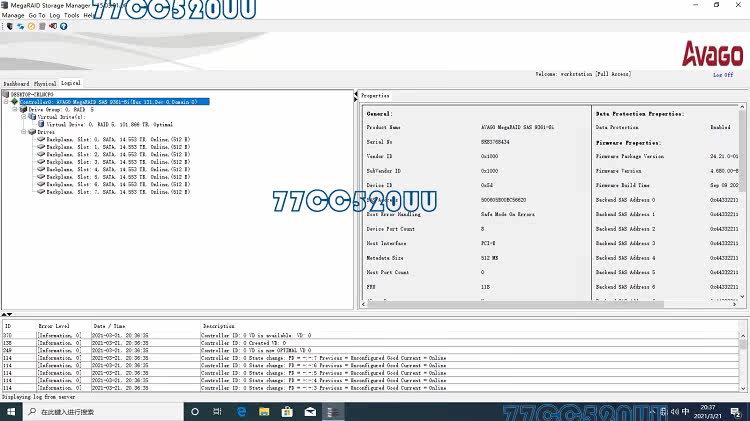750x421 pixels.
Task: Click the server/host toolbar icon
Action: tap(10, 26)
